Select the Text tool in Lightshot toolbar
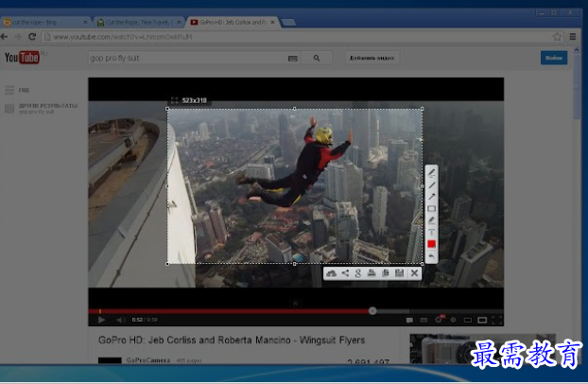Viewport: 588px width, 384px height. tap(432, 232)
